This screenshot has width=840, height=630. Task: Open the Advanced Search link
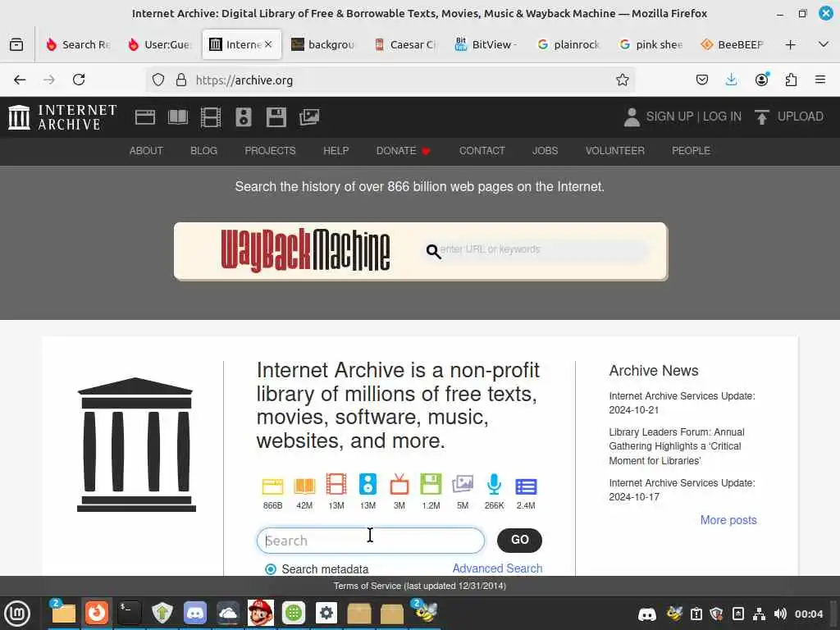pos(497,568)
